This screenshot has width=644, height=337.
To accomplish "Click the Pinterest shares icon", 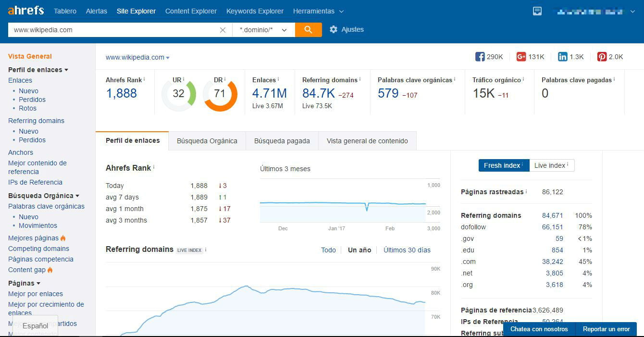I will point(602,57).
